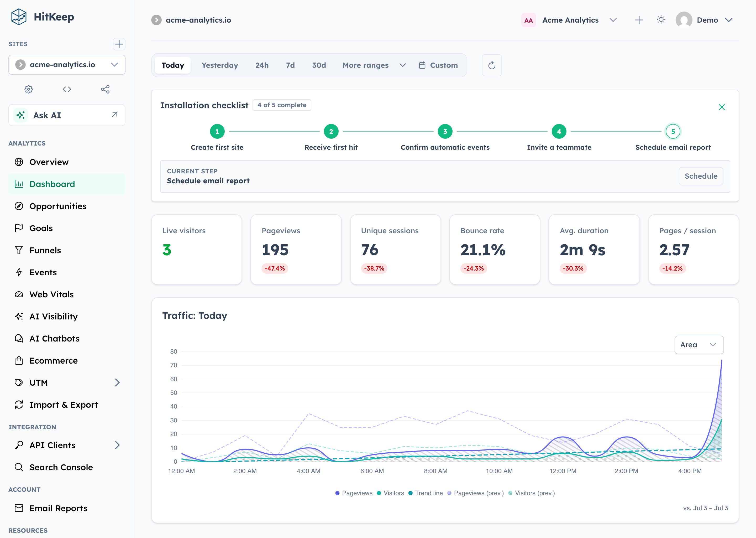The image size is (756, 538).
Task: Click the Search Console magnifier icon
Action: coord(19,467)
